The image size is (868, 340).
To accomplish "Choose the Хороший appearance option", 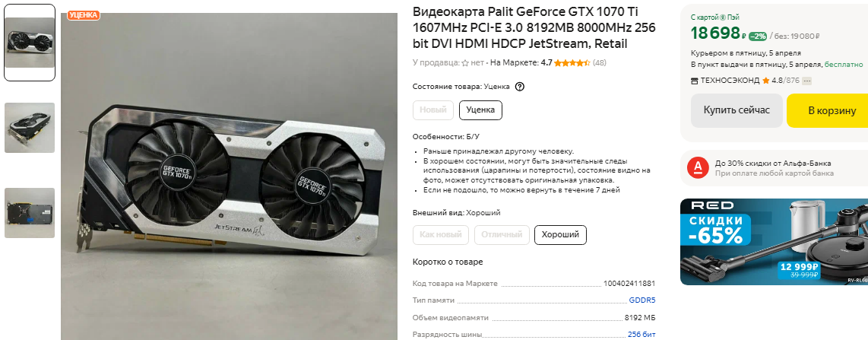I will [560, 235].
